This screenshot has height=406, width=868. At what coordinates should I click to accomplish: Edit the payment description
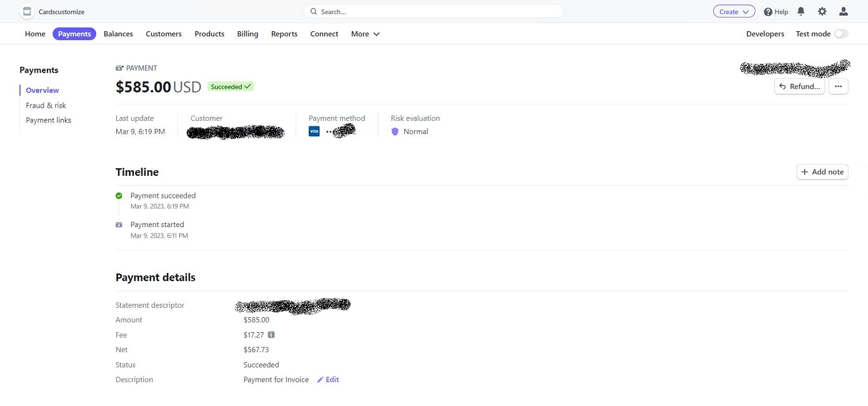point(328,380)
